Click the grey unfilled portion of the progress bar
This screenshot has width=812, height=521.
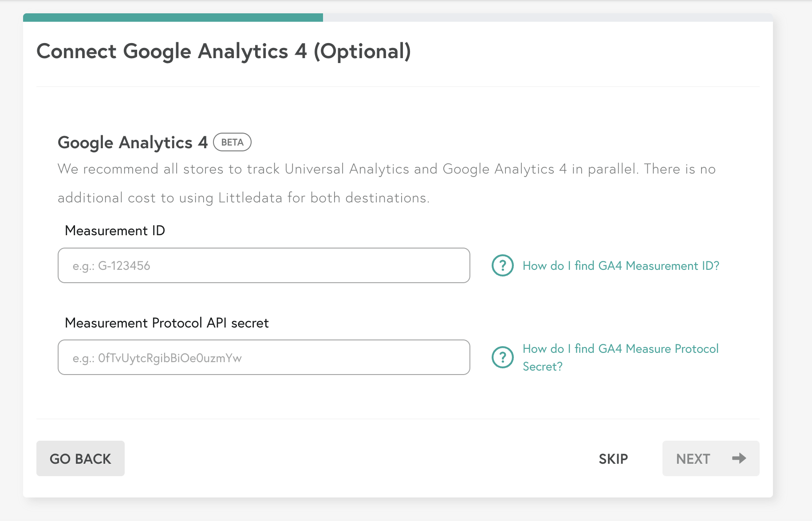[548, 17]
